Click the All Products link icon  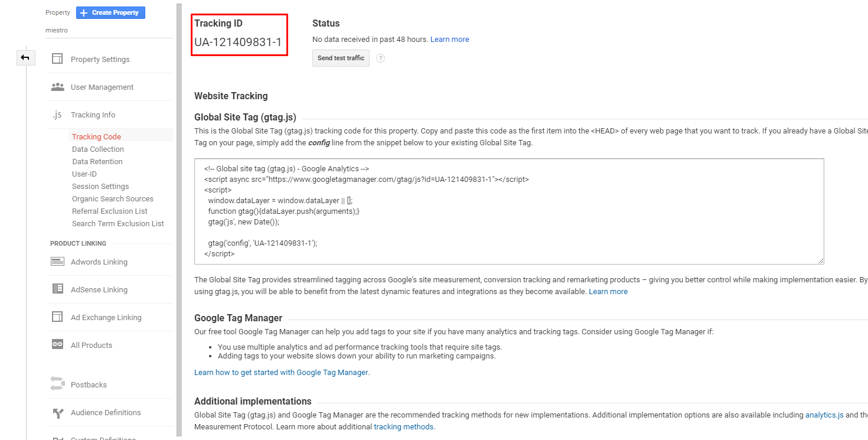(x=57, y=345)
